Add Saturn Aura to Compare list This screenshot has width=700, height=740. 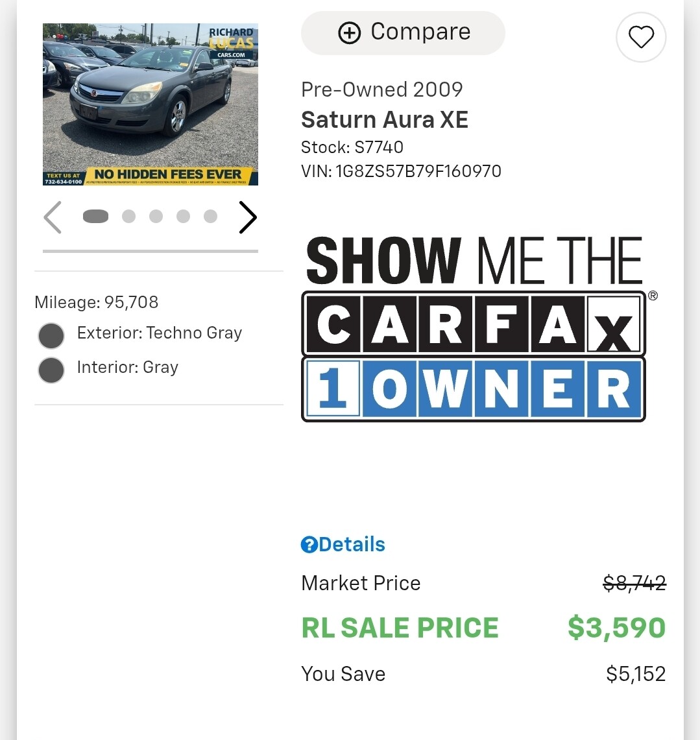pos(403,33)
